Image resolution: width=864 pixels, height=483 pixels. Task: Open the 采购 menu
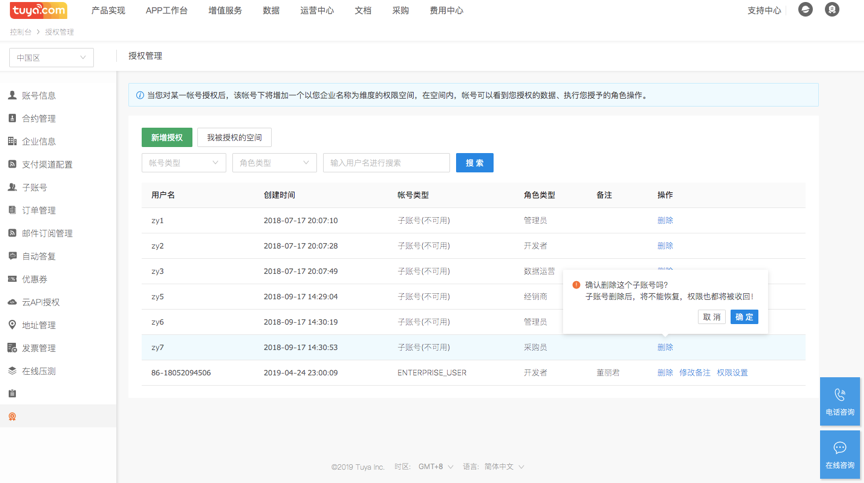401,10
